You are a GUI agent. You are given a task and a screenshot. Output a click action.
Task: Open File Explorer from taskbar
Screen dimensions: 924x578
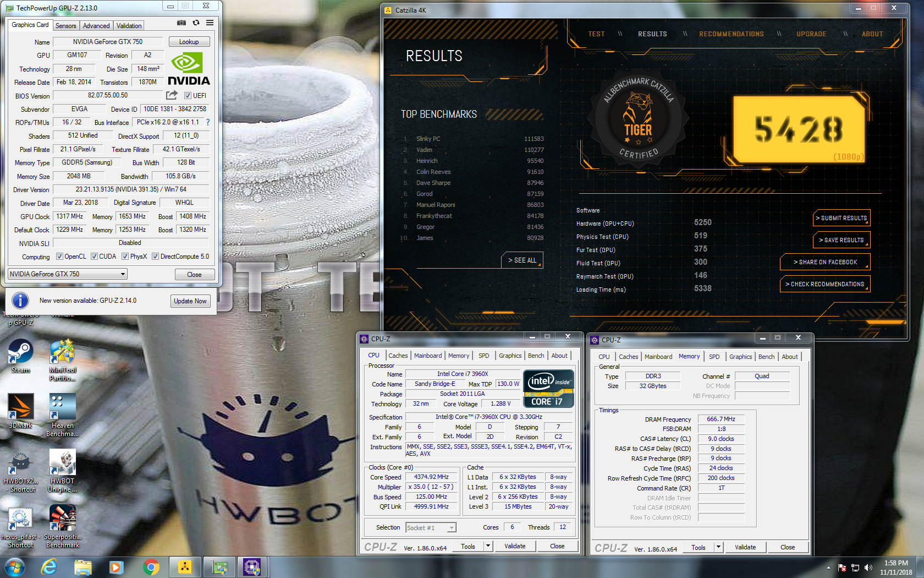(x=82, y=567)
